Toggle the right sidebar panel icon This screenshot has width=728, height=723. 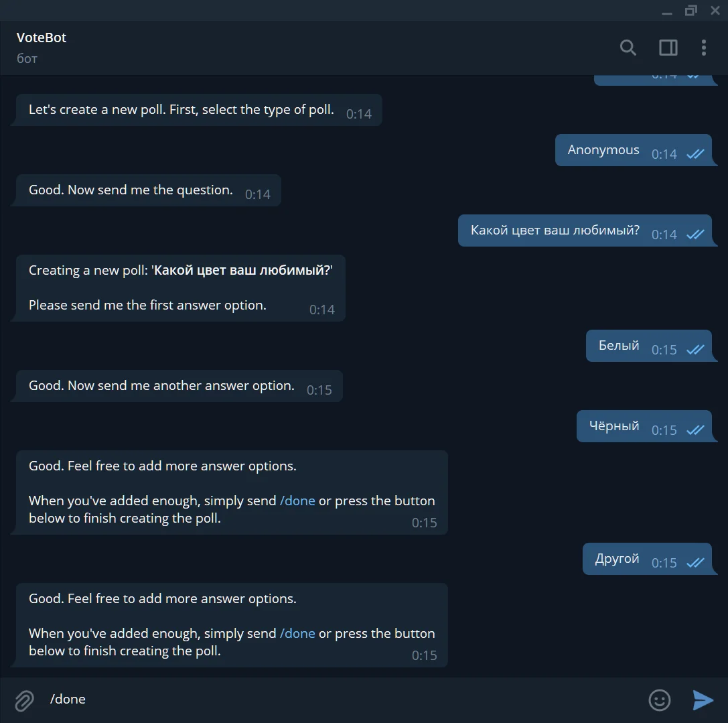[668, 48]
